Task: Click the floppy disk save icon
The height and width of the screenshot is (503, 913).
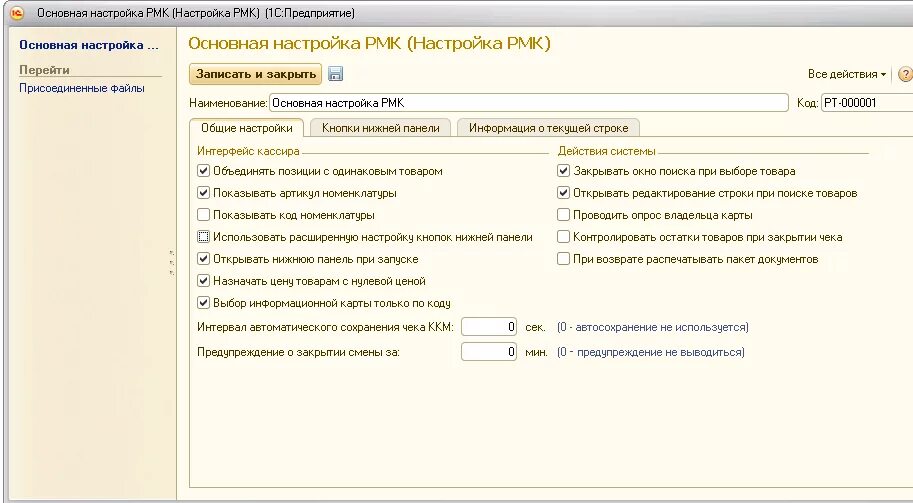Action: tap(335, 74)
